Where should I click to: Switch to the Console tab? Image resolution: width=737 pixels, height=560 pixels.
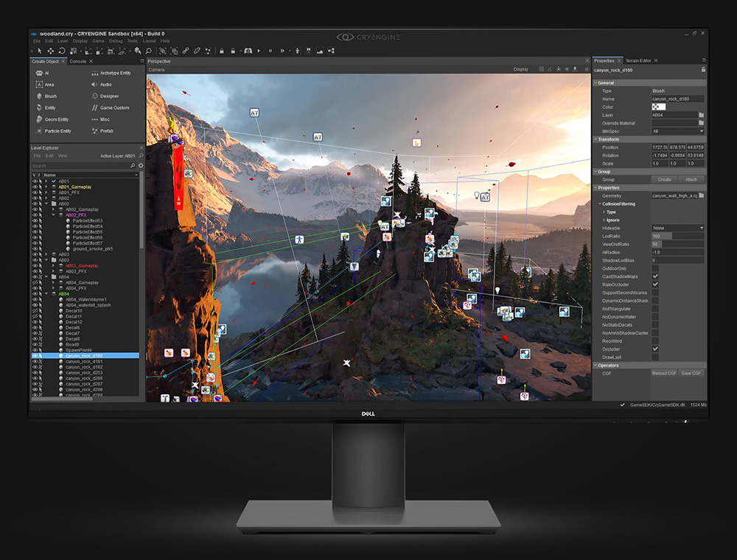78,62
